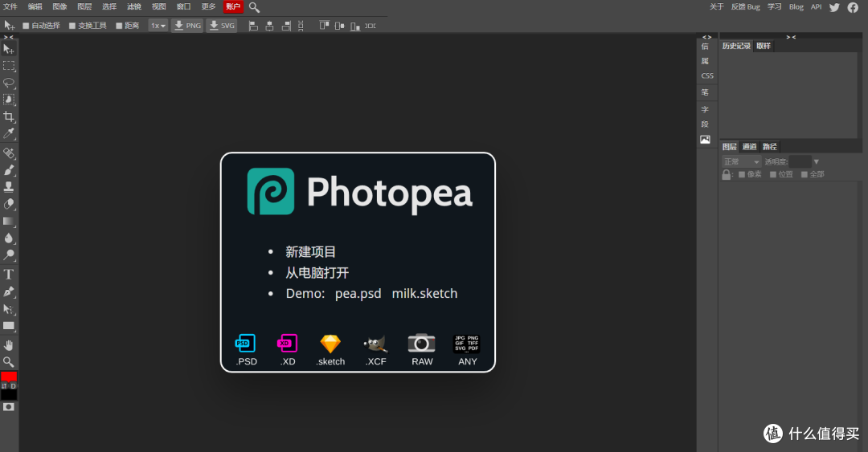Toggle the 全部 lock checkbox
Image resolution: width=868 pixels, height=452 pixels.
[x=805, y=174]
